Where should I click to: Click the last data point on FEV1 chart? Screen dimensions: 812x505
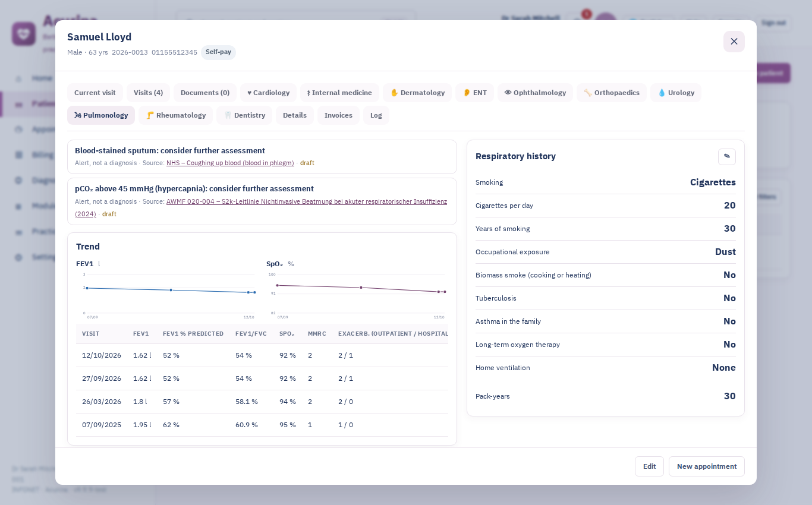(x=254, y=292)
